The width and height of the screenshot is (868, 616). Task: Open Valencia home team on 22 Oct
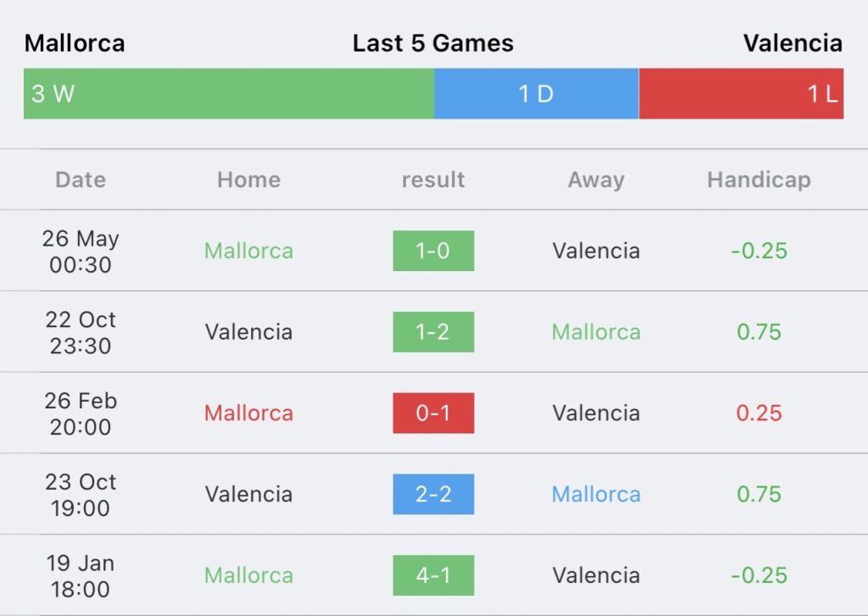tap(248, 332)
